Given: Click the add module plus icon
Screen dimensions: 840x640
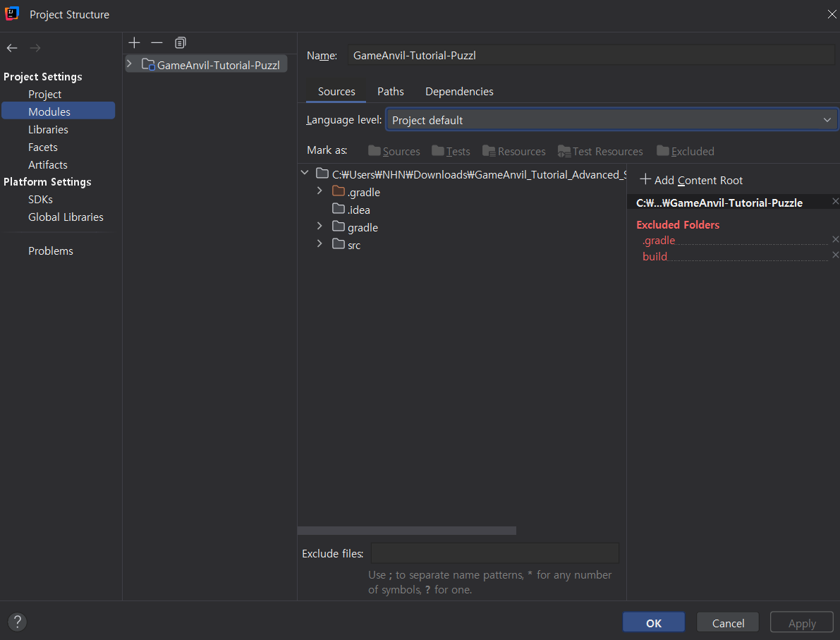Looking at the screenshot, I should point(135,43).
